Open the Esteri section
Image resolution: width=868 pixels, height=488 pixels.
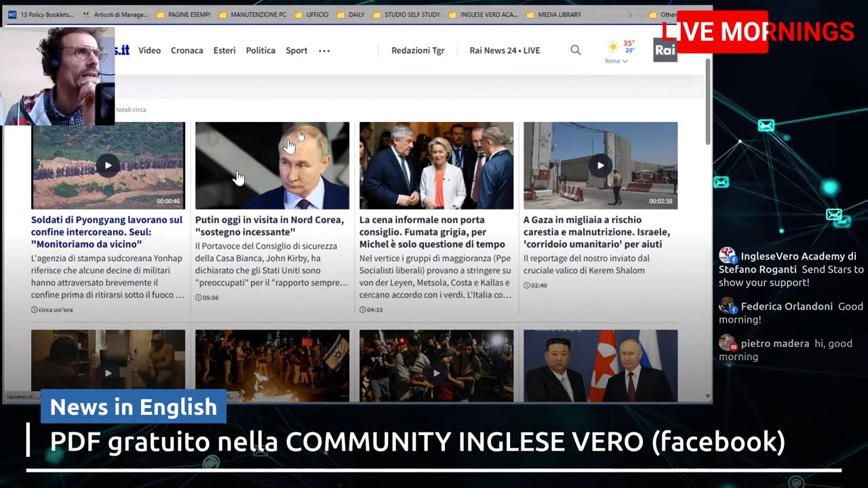pyautogui.click(x=224, y=50)
